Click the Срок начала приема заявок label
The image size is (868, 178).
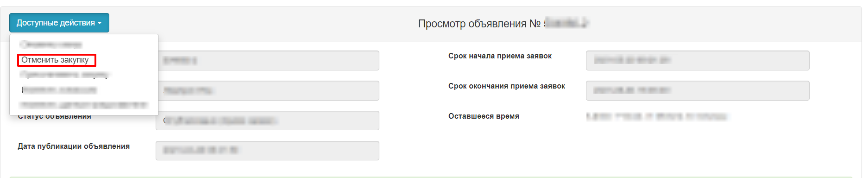tap(500, 56)
